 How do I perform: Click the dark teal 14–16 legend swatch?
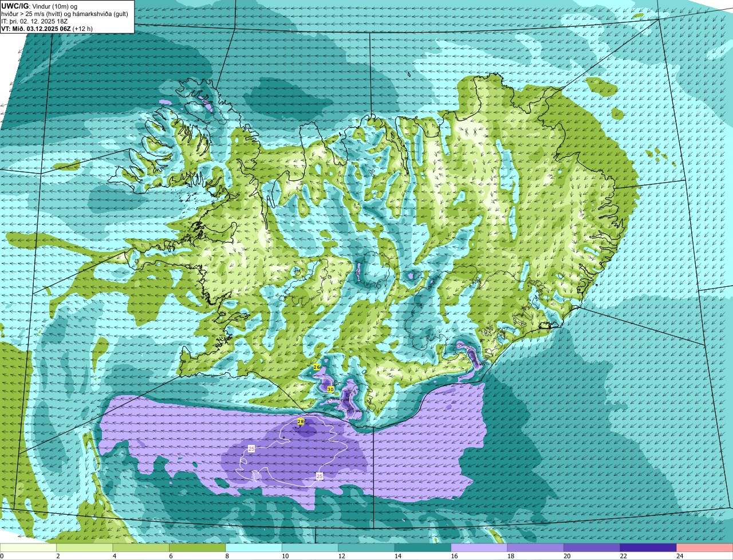pos(423,548)
